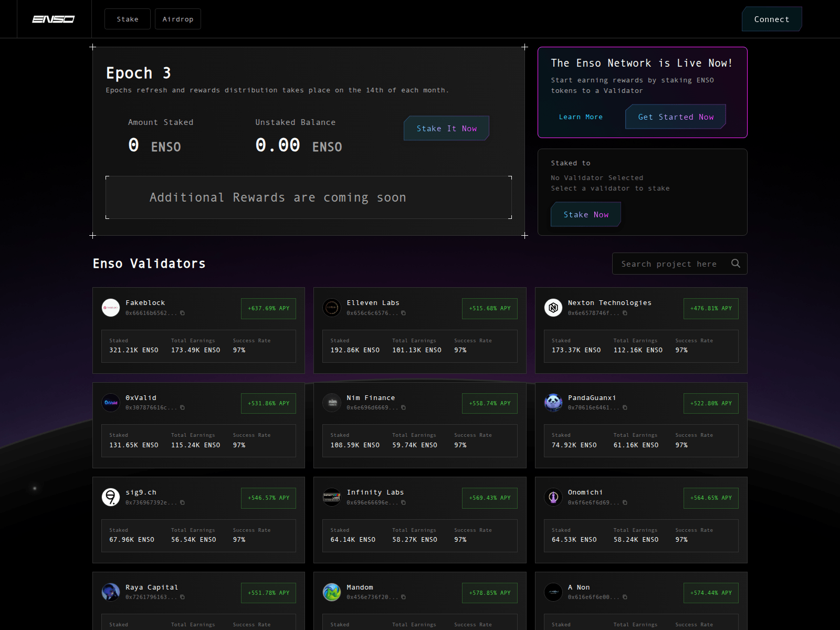
Task: Click the Onomichi validator logo
Action: 553,497
